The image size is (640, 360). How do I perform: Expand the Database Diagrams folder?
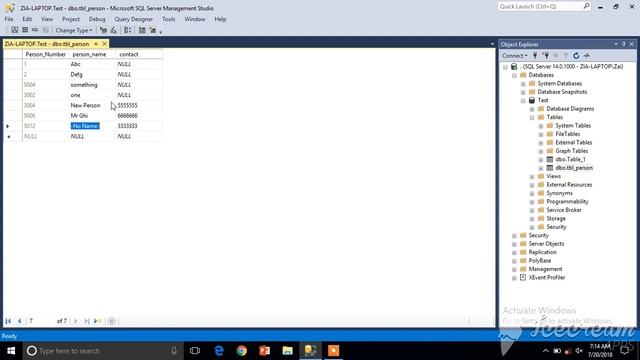(532, 109)
